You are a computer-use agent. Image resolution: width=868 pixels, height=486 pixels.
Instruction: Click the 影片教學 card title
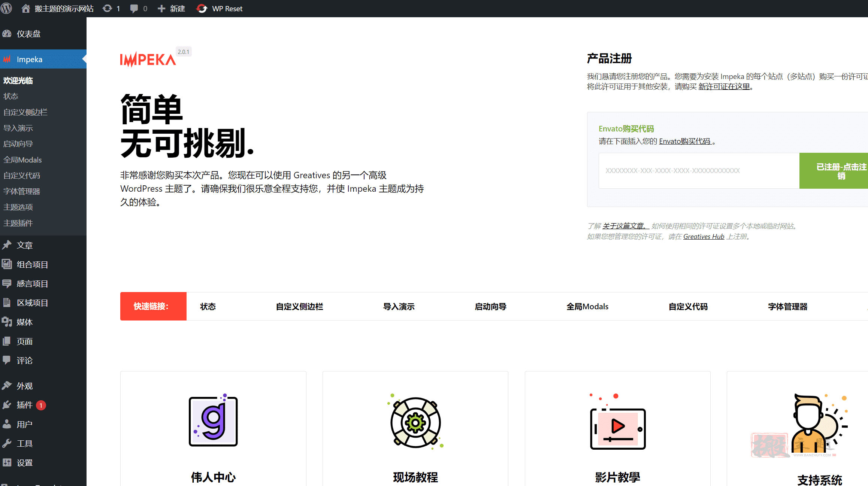[617, 477]
